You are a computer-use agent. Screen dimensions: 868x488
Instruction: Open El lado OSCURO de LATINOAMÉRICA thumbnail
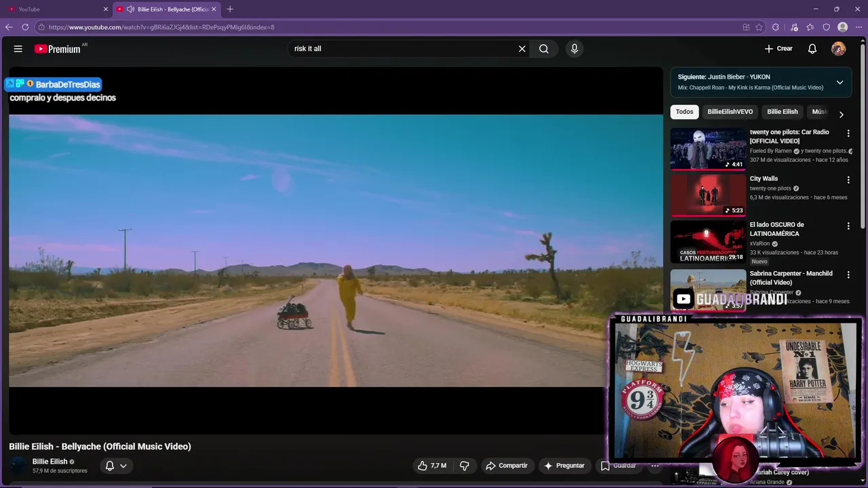point(708,242)
